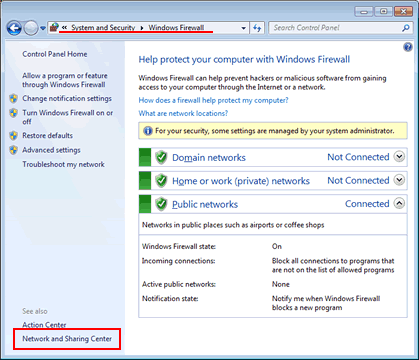Open How does a firewall help protect my computer?
419x360 pixels.
click(x=213, y=100)
